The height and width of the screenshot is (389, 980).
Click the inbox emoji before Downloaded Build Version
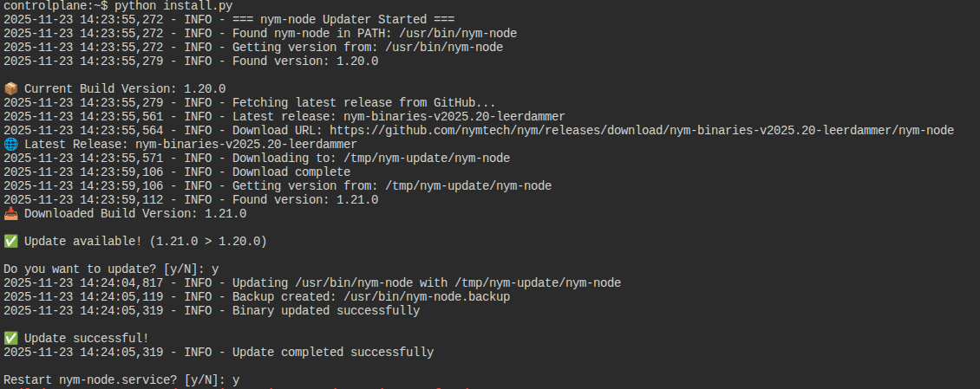10,213
